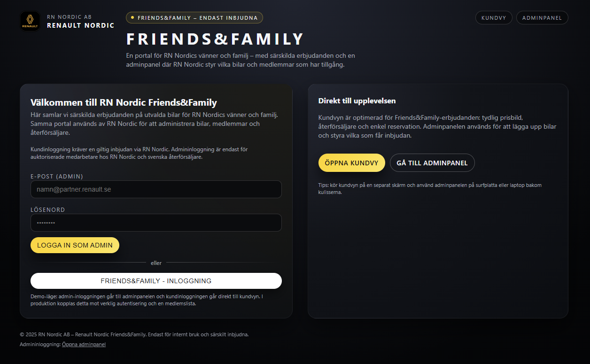This screenshot has height=364, width=590.
Task: Click the Välkommen till RN Nordic heading
Action: pyautogui.click(x=124, y=102)
